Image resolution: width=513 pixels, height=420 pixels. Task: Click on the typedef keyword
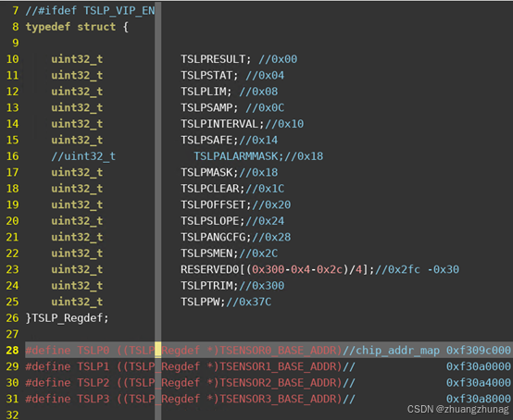pos(48,27)
